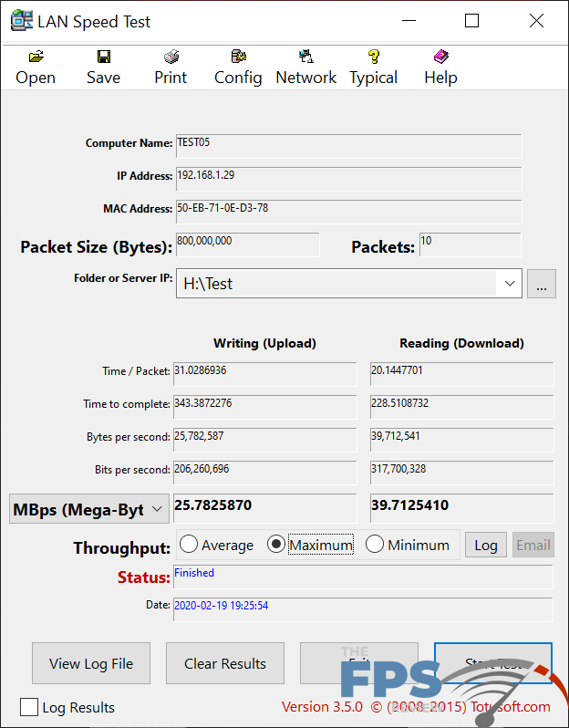
Task: Click the Open folder toolbar icon
Action: (36, 57)
